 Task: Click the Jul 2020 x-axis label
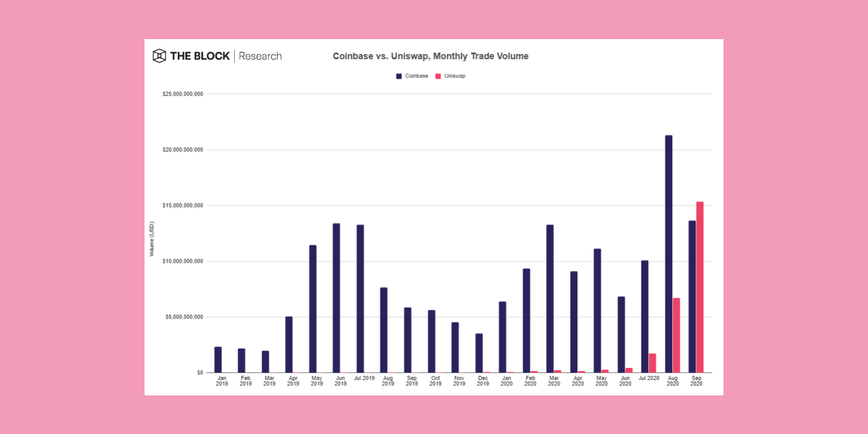pyautogui.click(x=649, y=378)
